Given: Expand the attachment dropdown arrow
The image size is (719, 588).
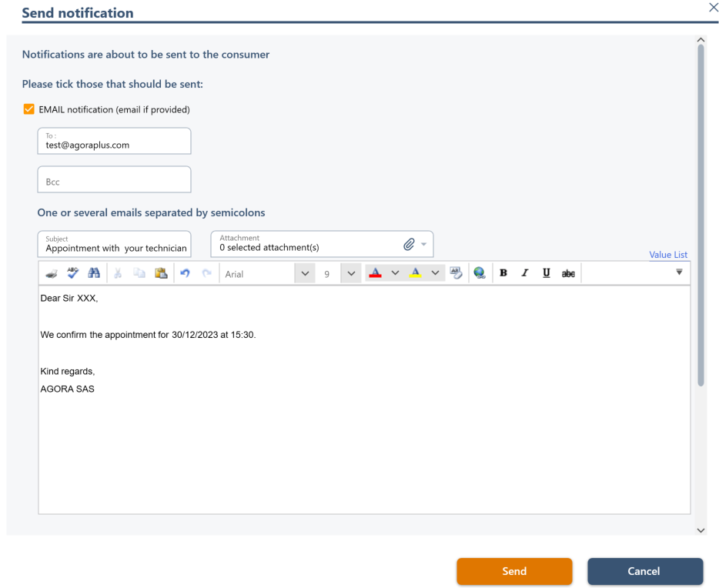Looking at the screenshot, I should click(x=423, y=244).
